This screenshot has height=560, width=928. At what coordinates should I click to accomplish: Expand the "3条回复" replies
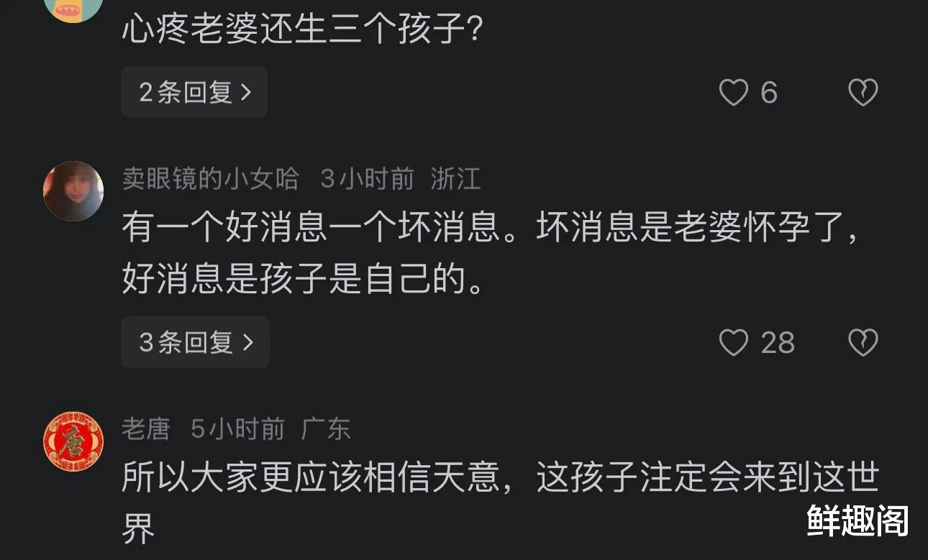pyautogui.click(x=196, y=342)
